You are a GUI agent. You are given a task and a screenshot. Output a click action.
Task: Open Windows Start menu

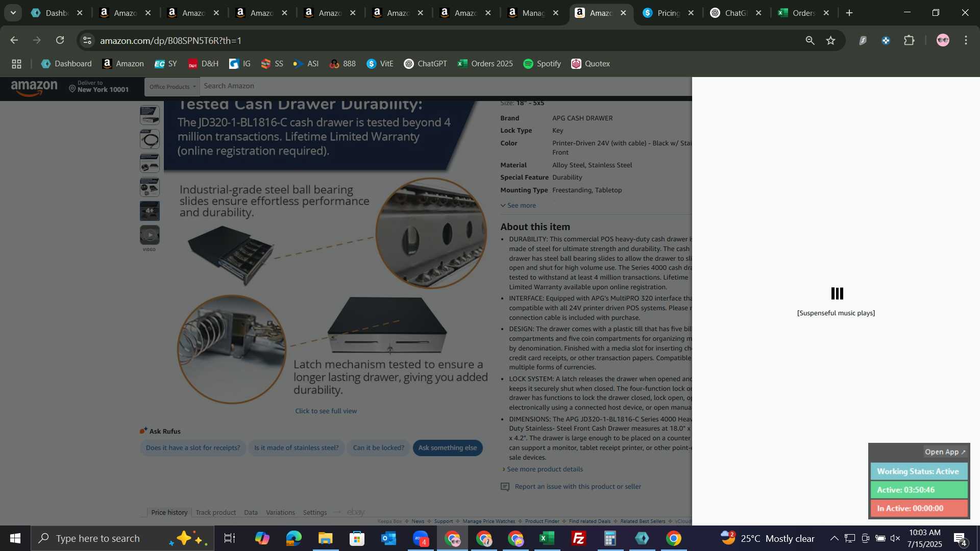click(15, 538)
